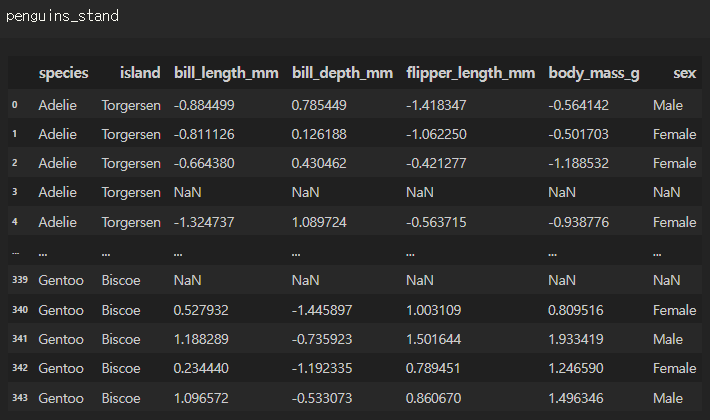
Task: Click body mass value 1.933419
Action: [576, 339]
